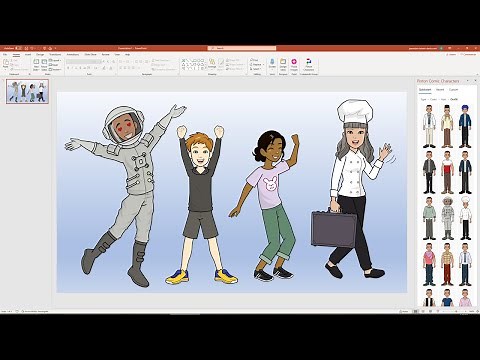The width and height of the screenshot is (480, 360).
Task: Select the white shirt with tie character
Action: pos(465,264)
